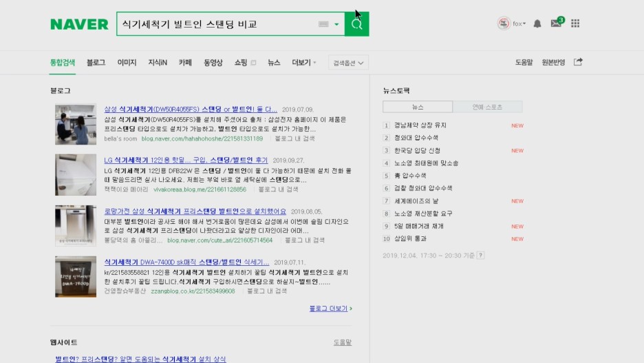Switch to the 카페 tab
644x363 pixels.
(185, 63)
